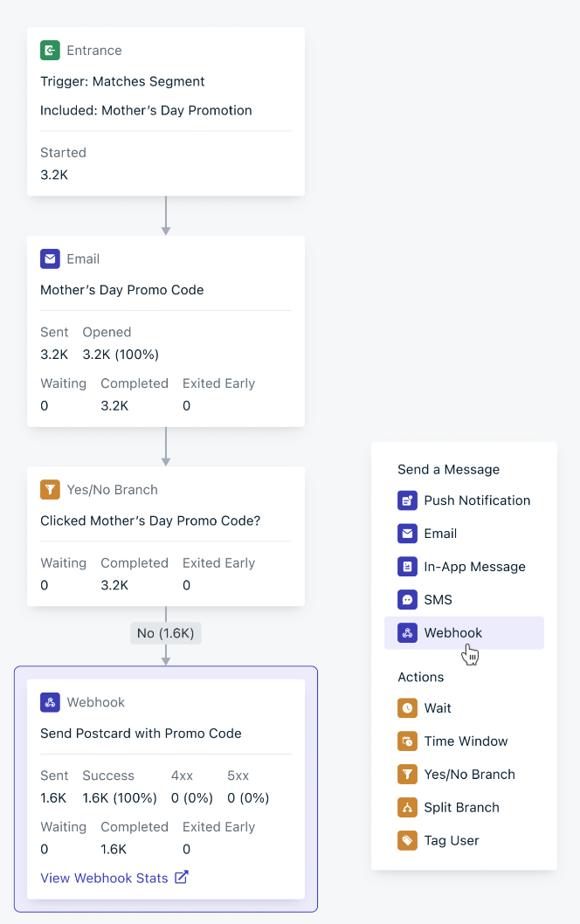
Task: Choose the Split Branch icon
Action: (407, 807)
